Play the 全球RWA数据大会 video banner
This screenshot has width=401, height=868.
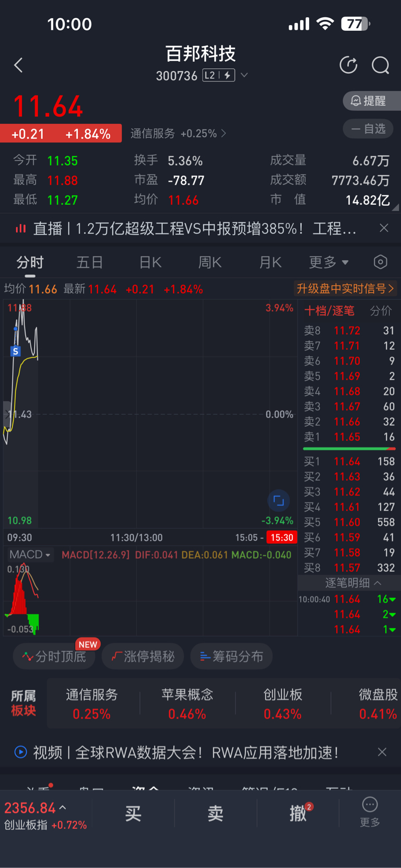coord(177,753)
